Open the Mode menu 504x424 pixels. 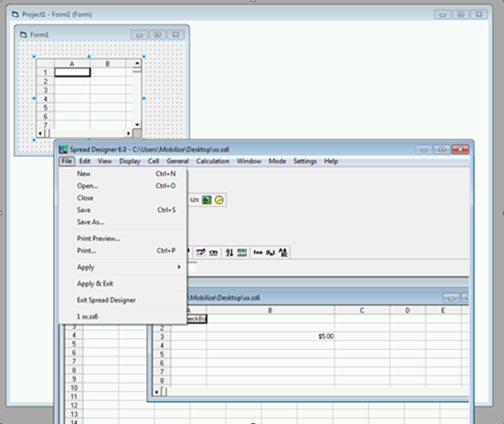pyautogui.click(x=277, y=161)
